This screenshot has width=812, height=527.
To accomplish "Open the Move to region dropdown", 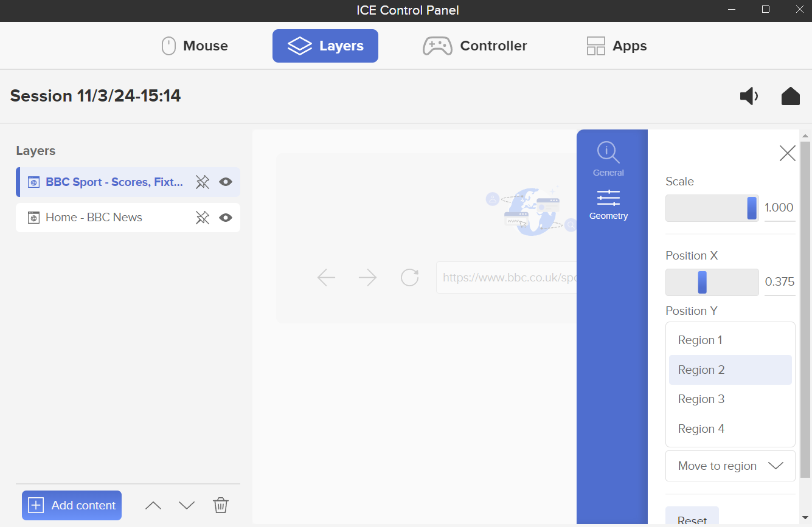I will pos(730,466).
